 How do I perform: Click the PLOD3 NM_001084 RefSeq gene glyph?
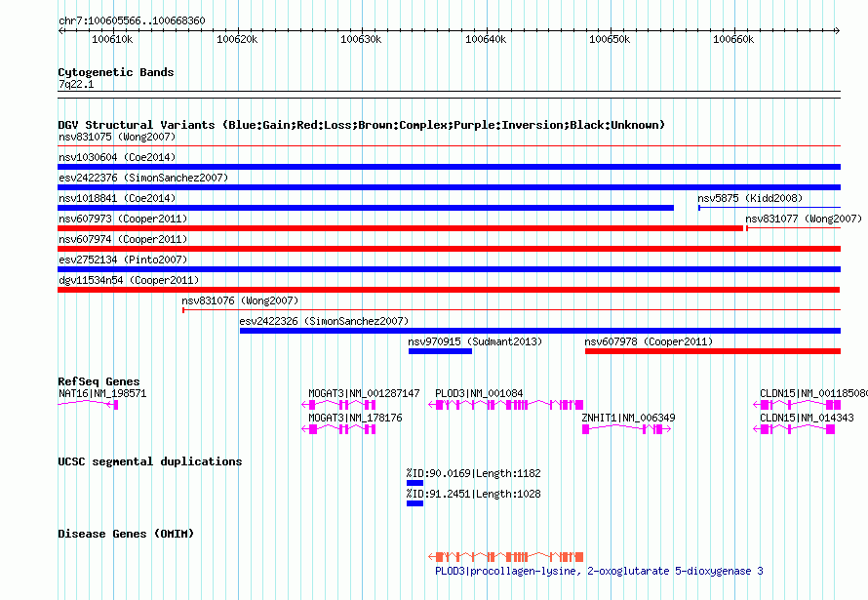tap(507, 404)
